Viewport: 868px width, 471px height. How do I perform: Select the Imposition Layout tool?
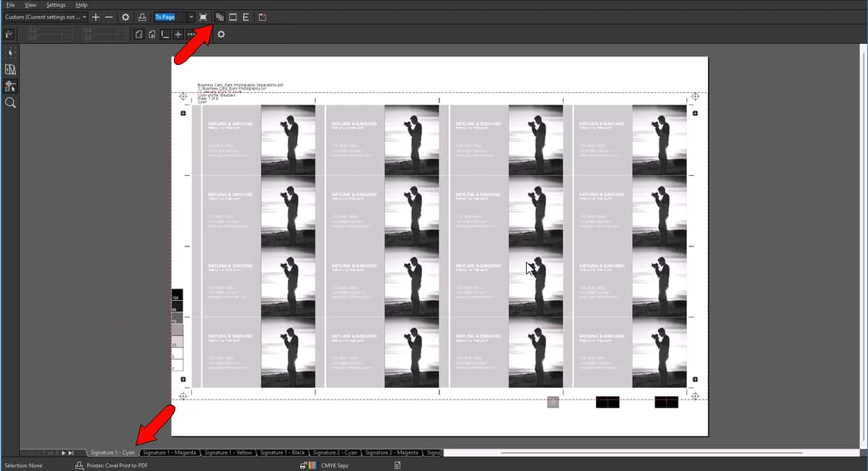click(10, 69)
